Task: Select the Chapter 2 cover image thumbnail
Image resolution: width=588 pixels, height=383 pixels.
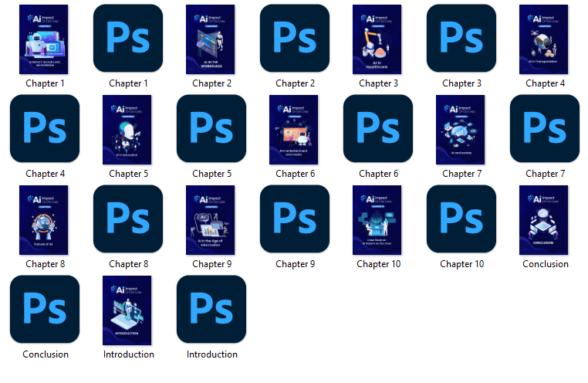Action: [x=211, y=39]
